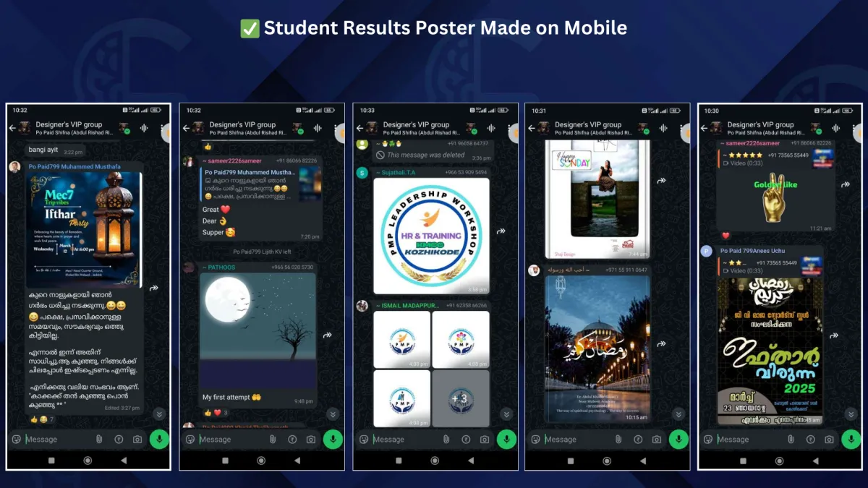
Task: Click the attachment paperclip in the moon poster phone
Action: coord(272,439)
